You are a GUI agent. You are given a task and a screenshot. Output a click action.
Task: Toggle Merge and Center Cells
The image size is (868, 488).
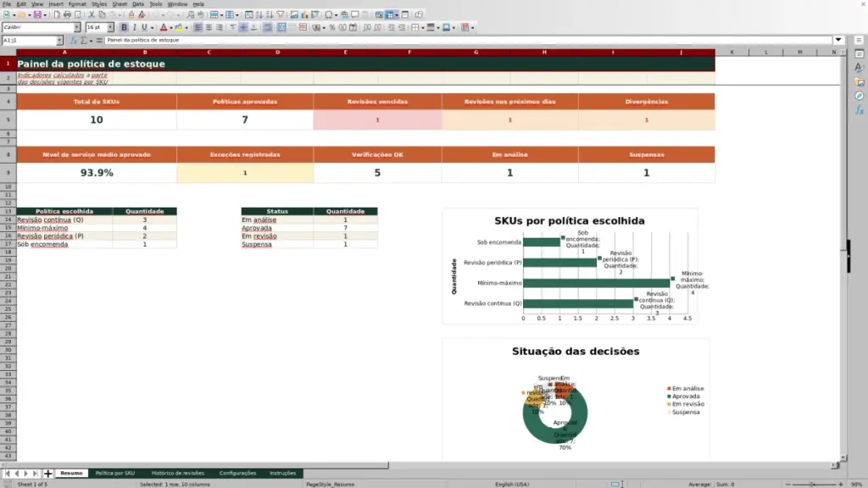[x=281, y=28]
